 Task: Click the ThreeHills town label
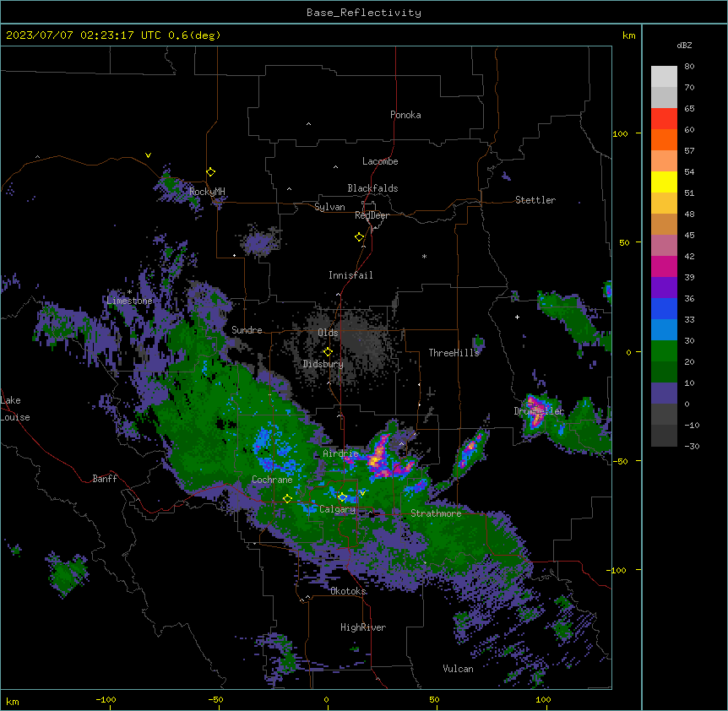tap(454, 353)
